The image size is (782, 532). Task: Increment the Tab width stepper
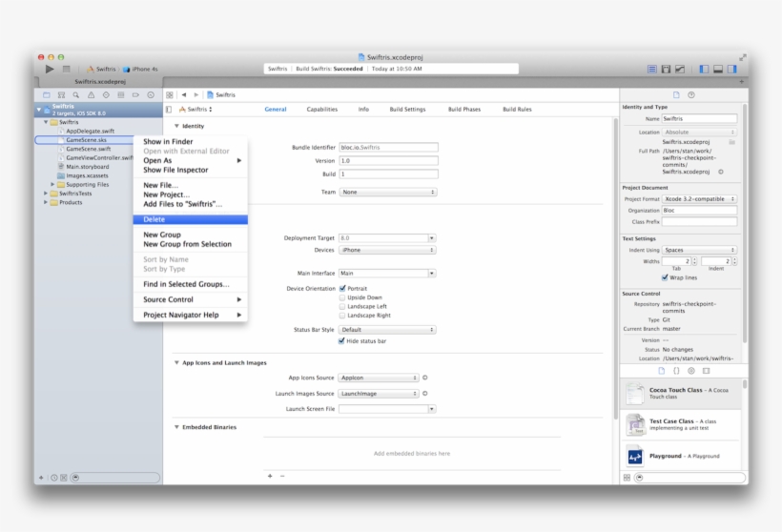694,259
